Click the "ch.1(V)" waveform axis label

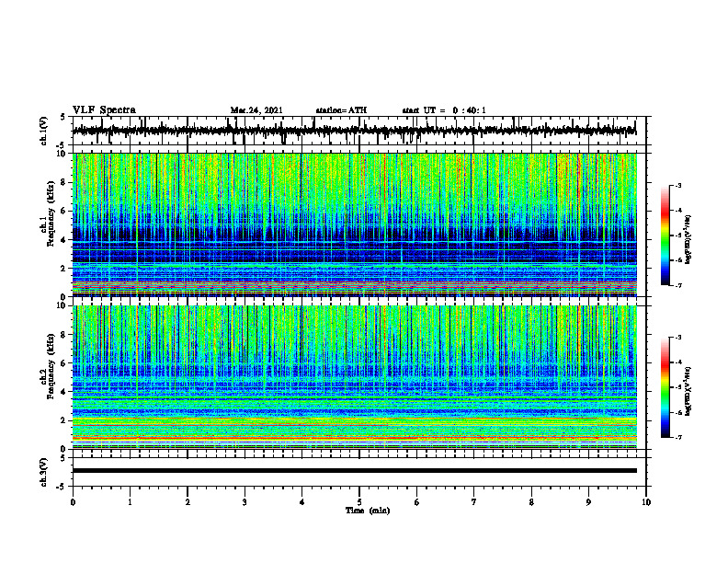43,131
